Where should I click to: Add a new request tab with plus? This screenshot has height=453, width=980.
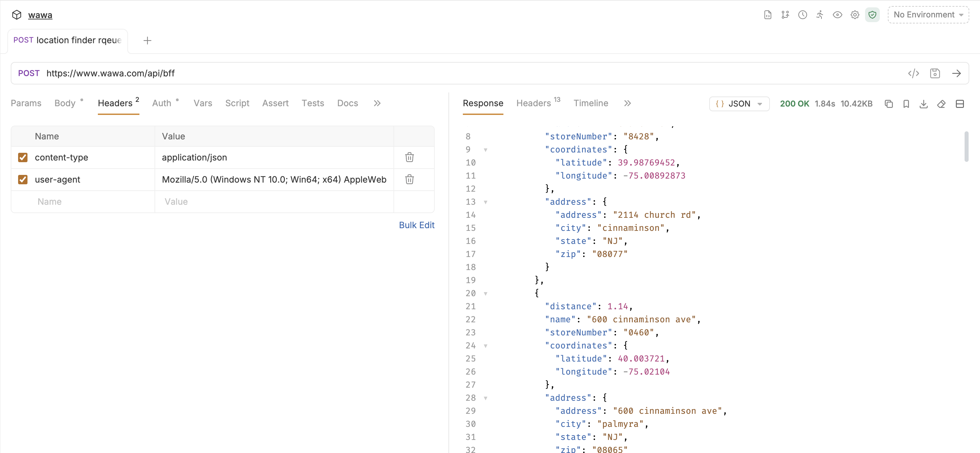point(147,40)
